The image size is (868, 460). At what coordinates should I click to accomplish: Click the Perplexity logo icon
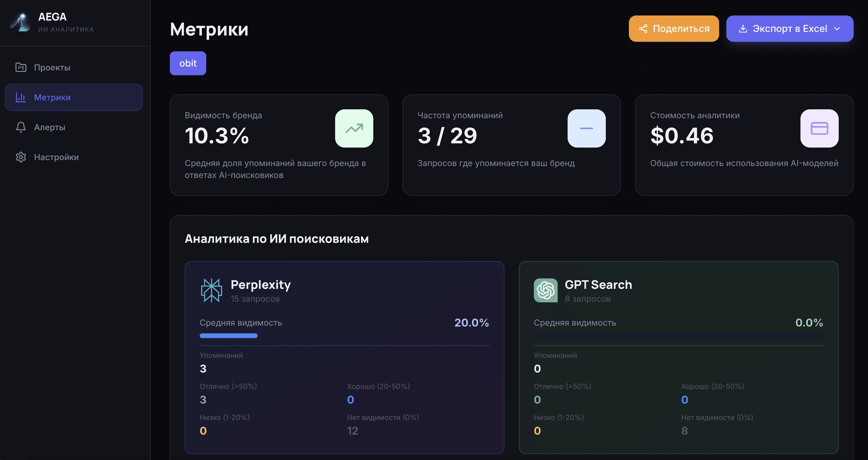click(x=211, y=290)
